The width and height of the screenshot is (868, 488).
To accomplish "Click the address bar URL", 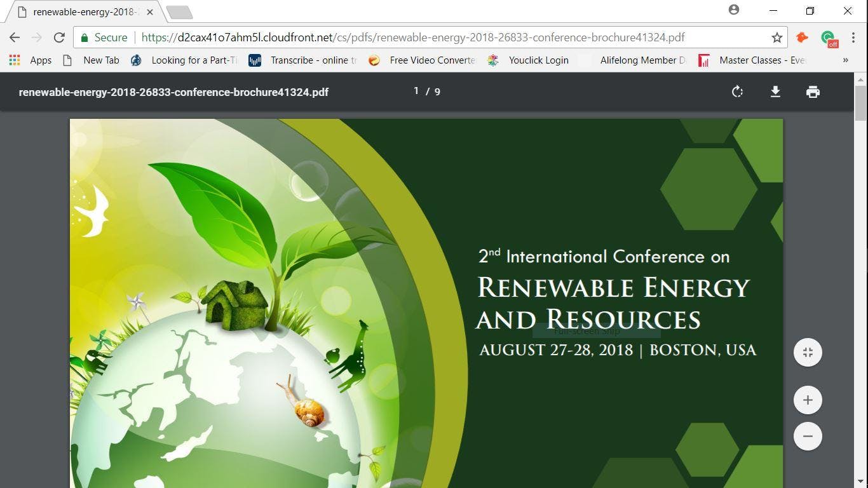I will pos(413,37).
